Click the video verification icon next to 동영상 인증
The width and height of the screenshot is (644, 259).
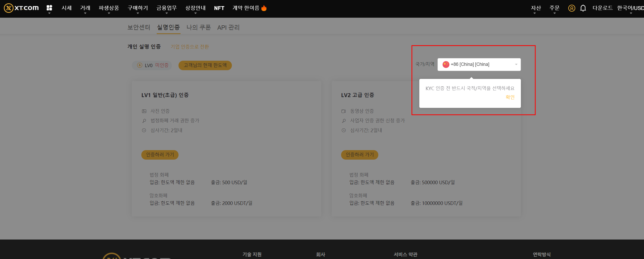point(344,111)
